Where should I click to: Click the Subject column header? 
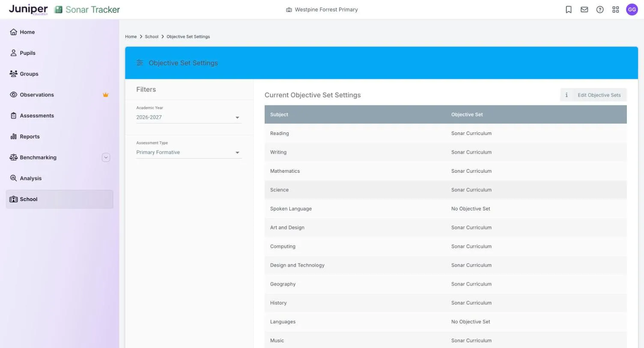pos(279,114)
